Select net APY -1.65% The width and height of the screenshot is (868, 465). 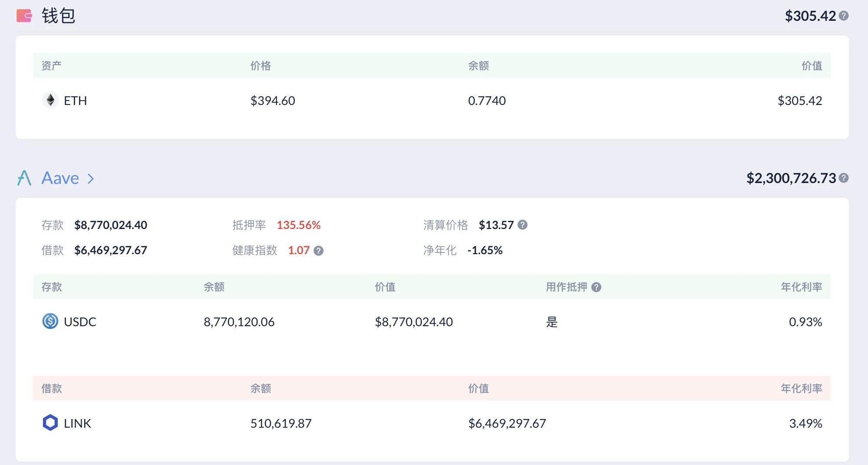pyautogui.click(x=485, y=250)
